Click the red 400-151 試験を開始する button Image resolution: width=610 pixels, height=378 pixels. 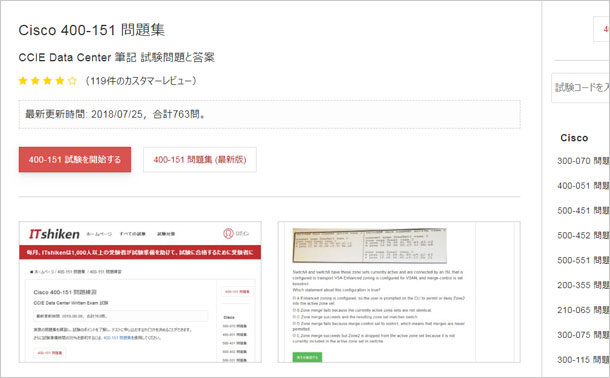coord(75,159)
